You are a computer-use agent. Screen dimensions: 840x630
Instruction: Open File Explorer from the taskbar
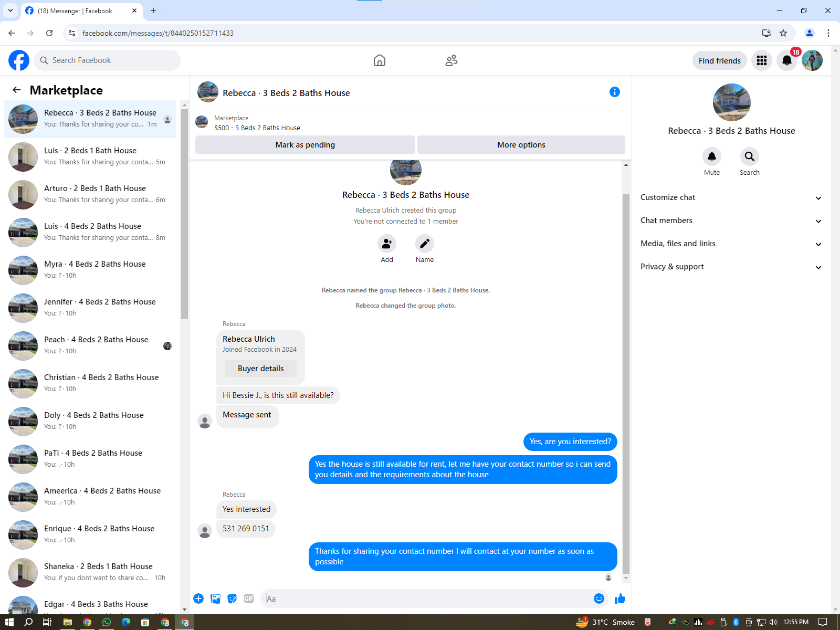tap(68, 622)
